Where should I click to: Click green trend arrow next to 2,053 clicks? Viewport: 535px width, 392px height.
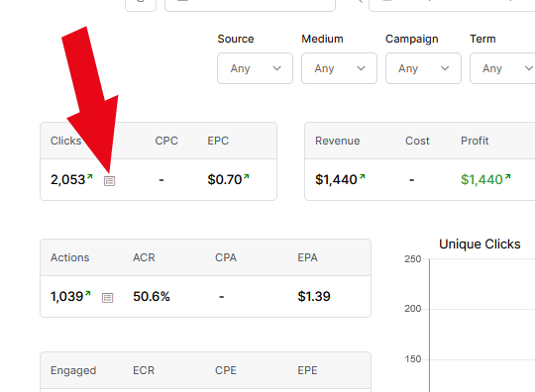coord(90,176)
